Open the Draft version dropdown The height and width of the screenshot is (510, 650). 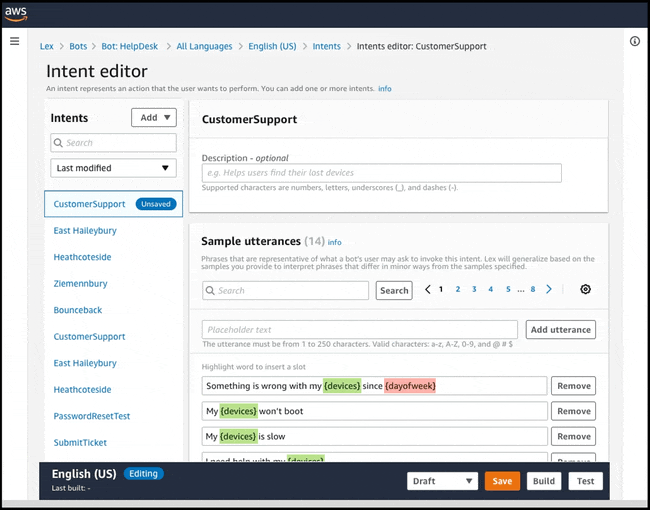[x=442, y=481]
